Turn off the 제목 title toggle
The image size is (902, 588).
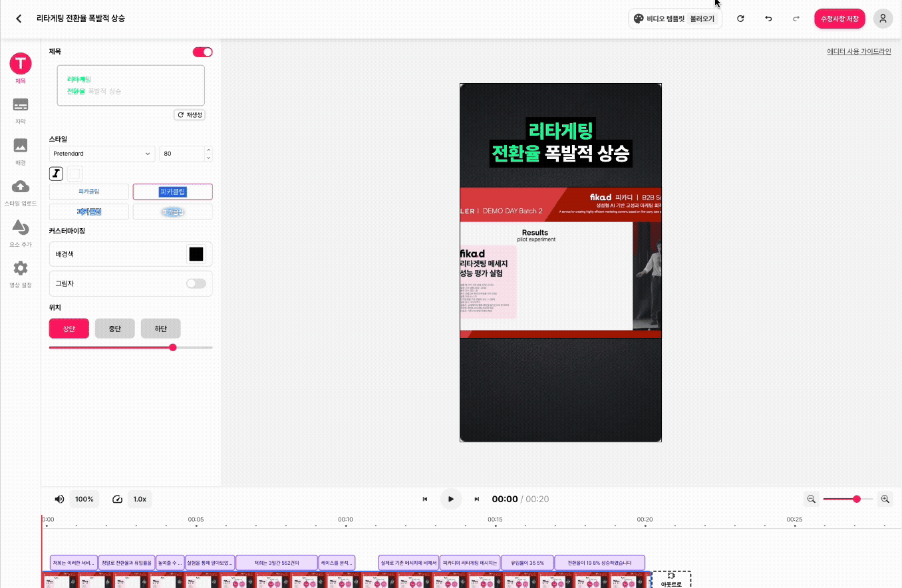click(x=202, y=51)
